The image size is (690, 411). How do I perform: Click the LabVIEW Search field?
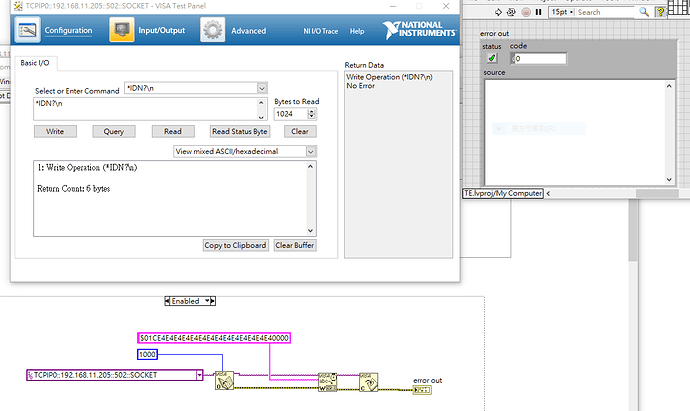coord(606,12)
